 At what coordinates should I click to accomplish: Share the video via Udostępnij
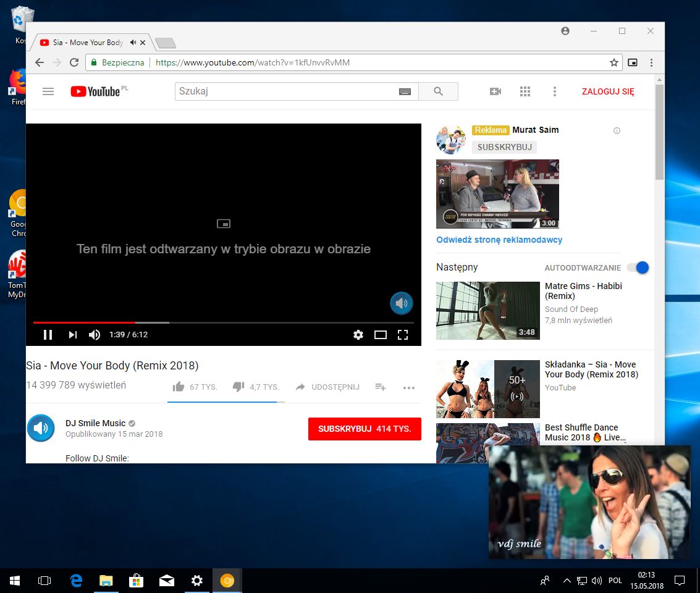click(x=327, y=387)
